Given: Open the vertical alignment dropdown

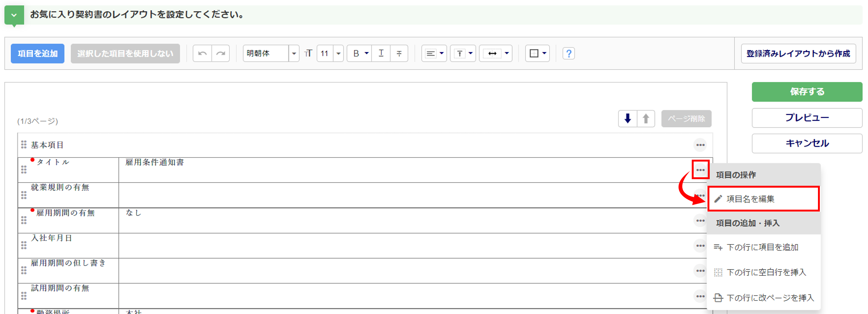Looking at the screenshot, I should click(x=463, y=53).
